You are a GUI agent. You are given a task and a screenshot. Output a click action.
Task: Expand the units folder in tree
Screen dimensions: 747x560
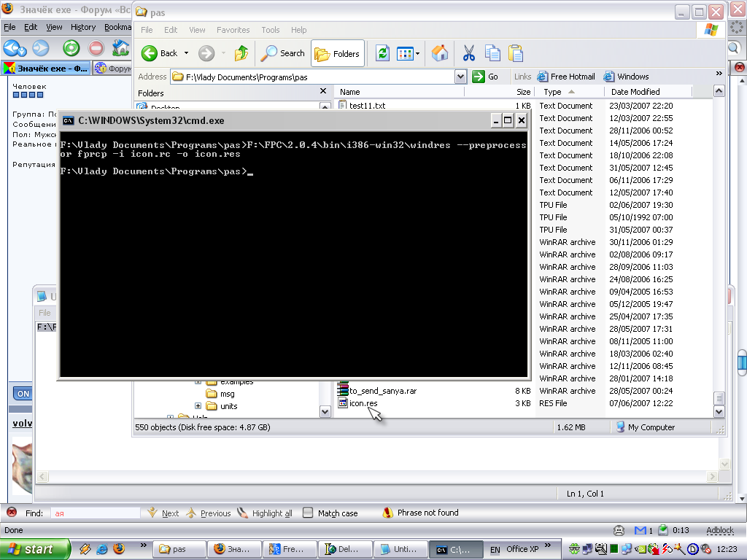click(198, 406)
